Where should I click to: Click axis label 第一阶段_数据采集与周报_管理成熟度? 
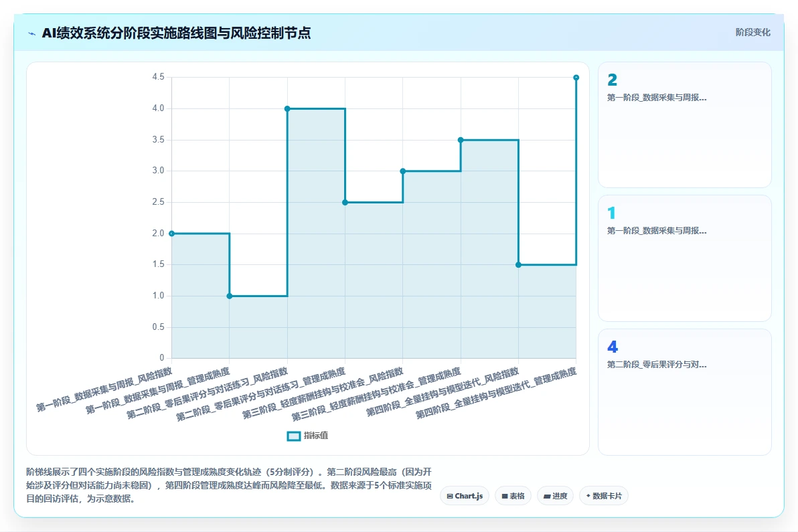[158, 391]
